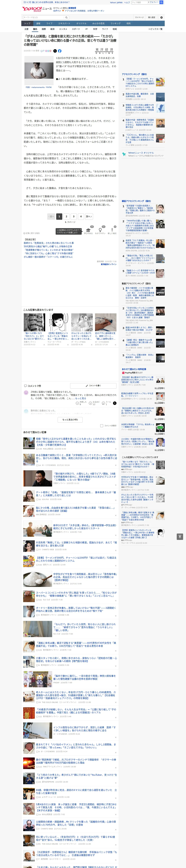Image resolution: width=186 pixels, height=868 pixels.
Task: Focus the キーワードを入力 search field
Action: click(44, 17)
